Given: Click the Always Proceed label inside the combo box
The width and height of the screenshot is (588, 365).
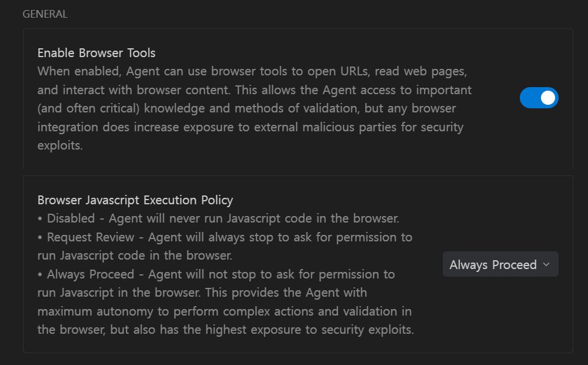Looking at the screenshot, I should click(x=493, y=264).
